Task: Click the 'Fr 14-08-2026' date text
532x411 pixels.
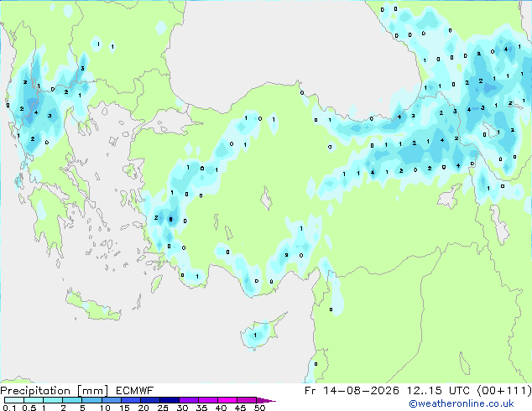Action: click(352, 391)
